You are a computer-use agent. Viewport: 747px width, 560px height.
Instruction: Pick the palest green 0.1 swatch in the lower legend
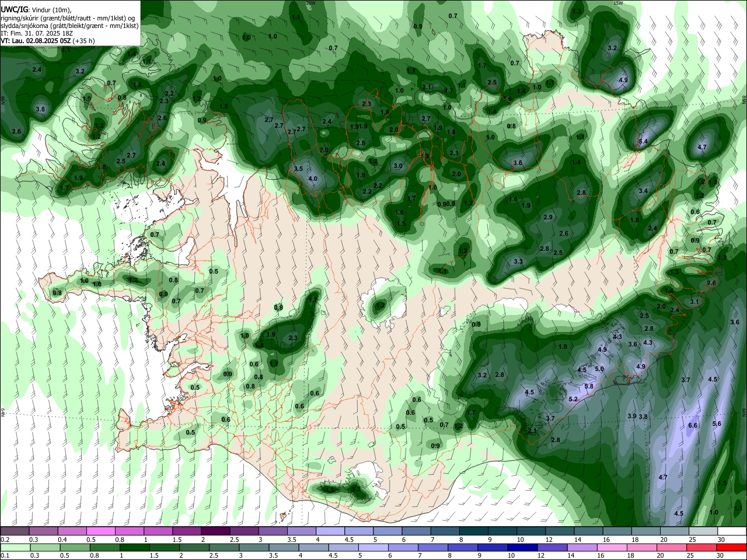pyautogui.click(x=15, y=547)
